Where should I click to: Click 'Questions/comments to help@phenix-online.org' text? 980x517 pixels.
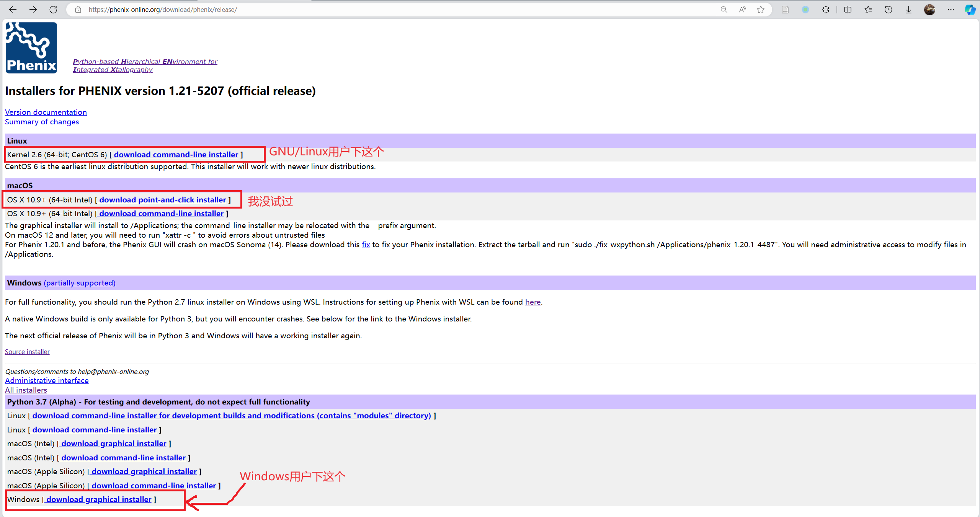coord(77,372)
